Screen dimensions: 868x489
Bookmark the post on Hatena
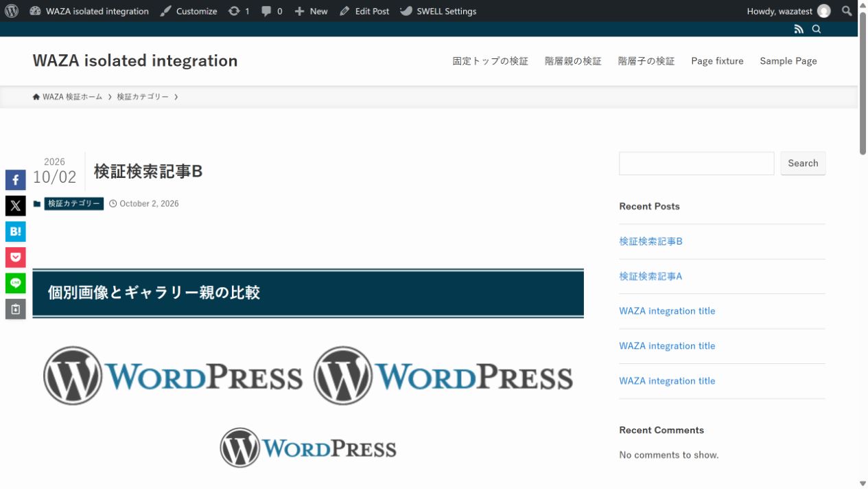[16, 231]
